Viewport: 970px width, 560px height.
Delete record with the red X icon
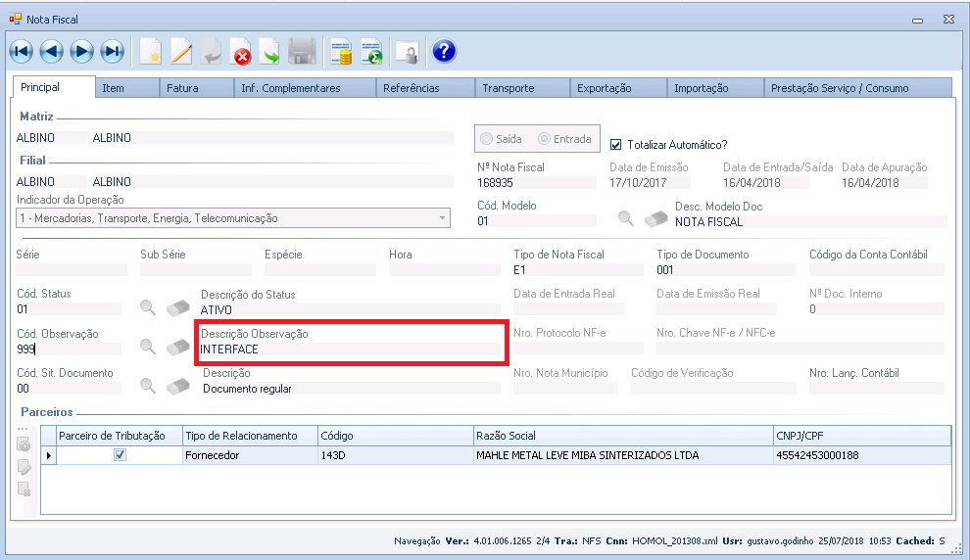coord(241,52)
